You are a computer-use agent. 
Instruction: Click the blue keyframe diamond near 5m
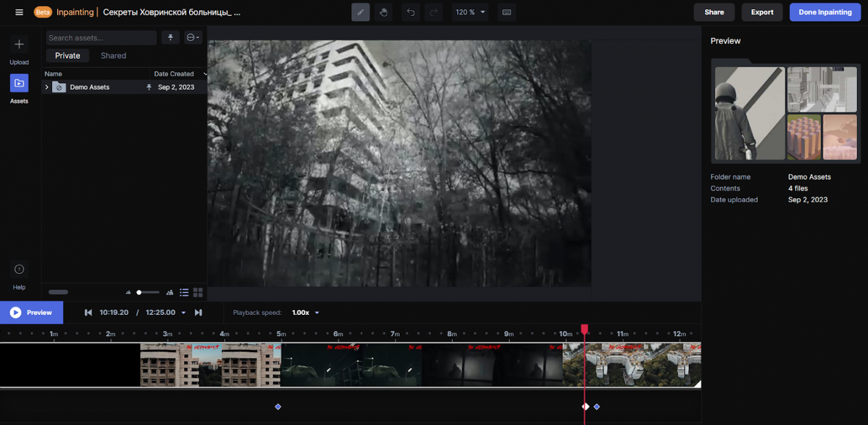[x=278, y=407]
